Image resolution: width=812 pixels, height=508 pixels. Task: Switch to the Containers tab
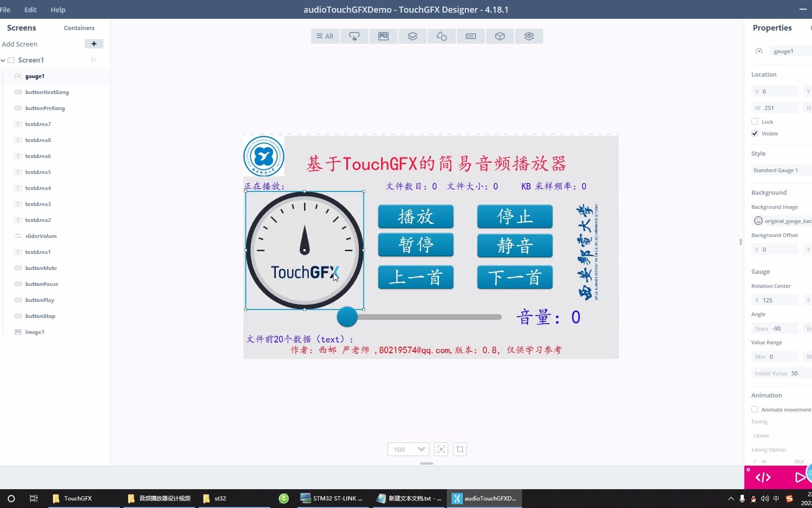point(79,28)
